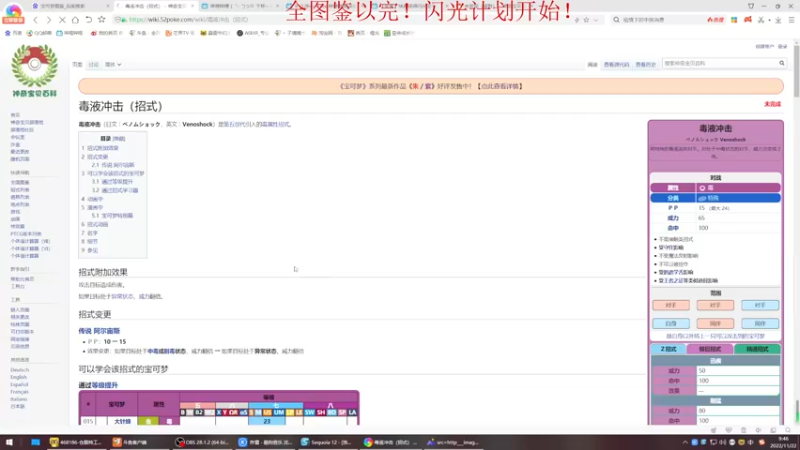Open the ASMR bookmark
Image resolution: width=800 pixels, height=450 pixels.
tap(253, 33)
